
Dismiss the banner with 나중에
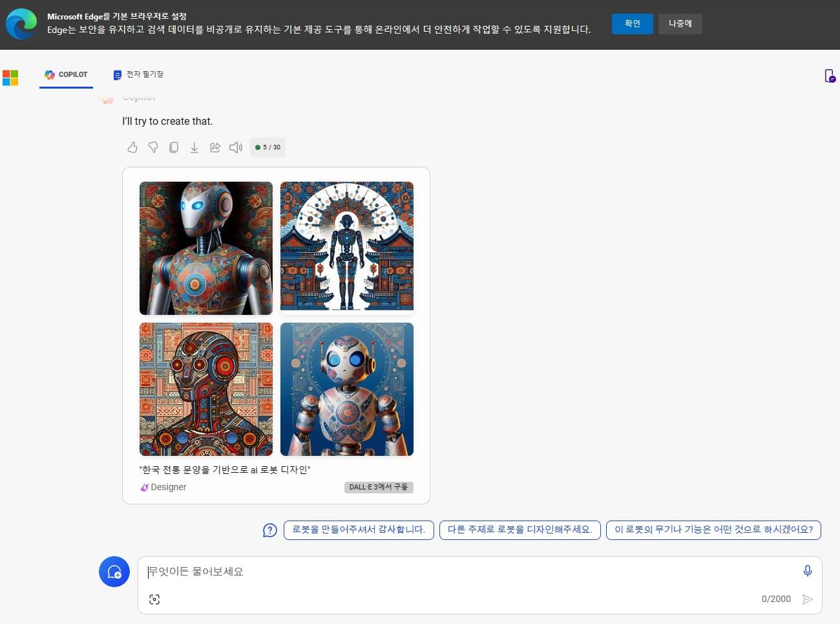pyautogui.click(x=680, y=23)
